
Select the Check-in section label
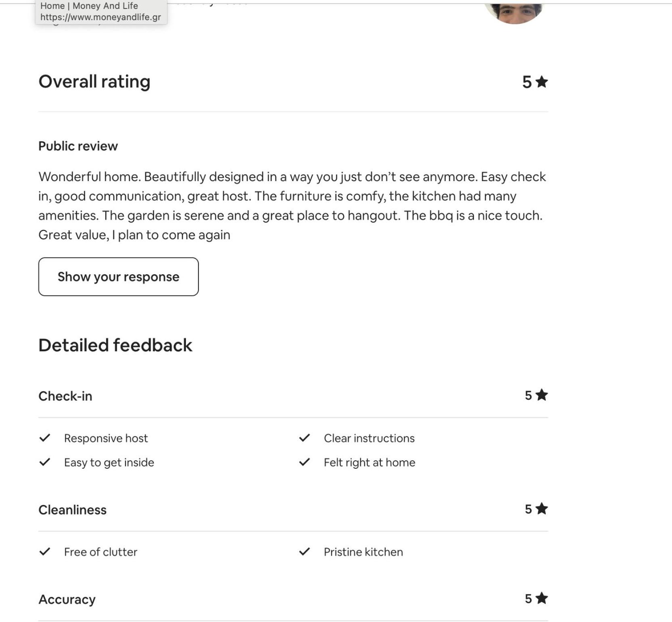[65, 396]
